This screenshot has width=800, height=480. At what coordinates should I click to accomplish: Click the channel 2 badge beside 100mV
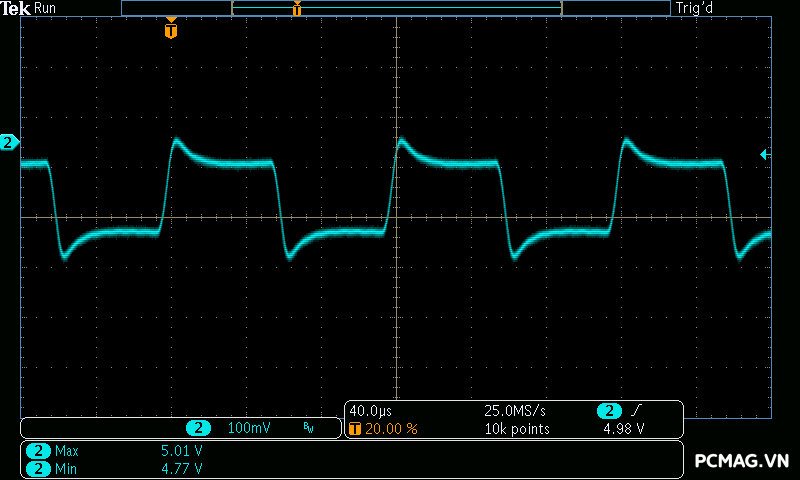point(199,428)
